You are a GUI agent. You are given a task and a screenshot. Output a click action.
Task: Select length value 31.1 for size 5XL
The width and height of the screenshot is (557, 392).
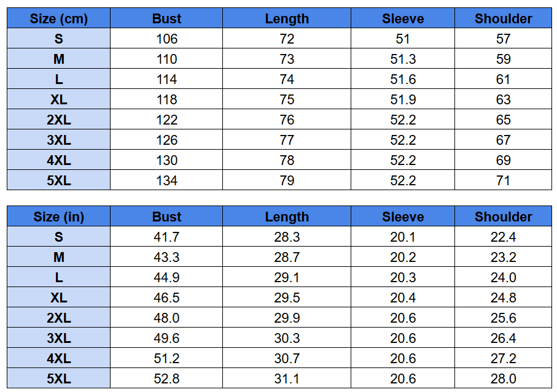point(287,379)
